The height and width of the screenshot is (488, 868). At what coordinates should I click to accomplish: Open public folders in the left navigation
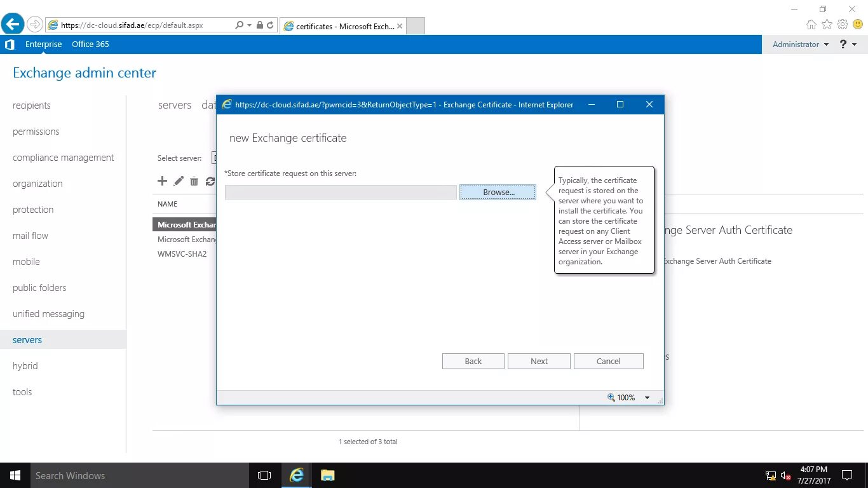tap(39, 288)
